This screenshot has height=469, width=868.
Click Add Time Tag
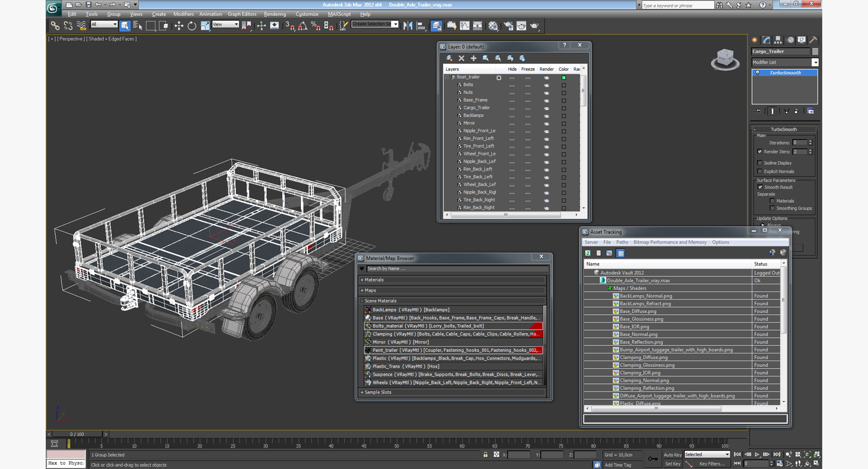point(618,465)
